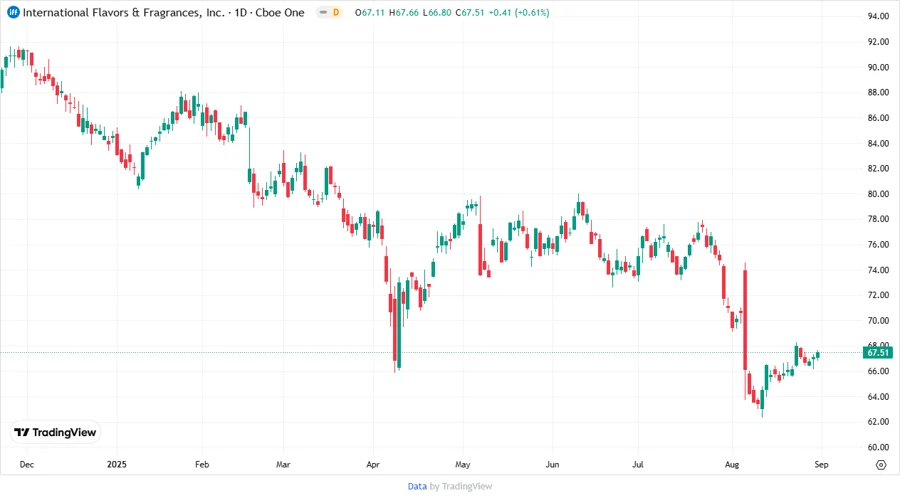Click the open value O67.11
This screenshot has height=498, width=900.
pos(370,12)
